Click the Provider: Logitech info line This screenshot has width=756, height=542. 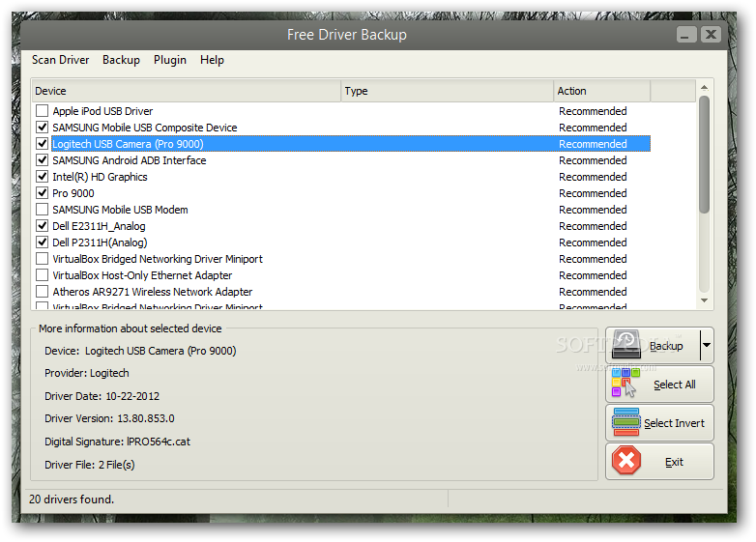pyautogui.click(x=87, y=373)
